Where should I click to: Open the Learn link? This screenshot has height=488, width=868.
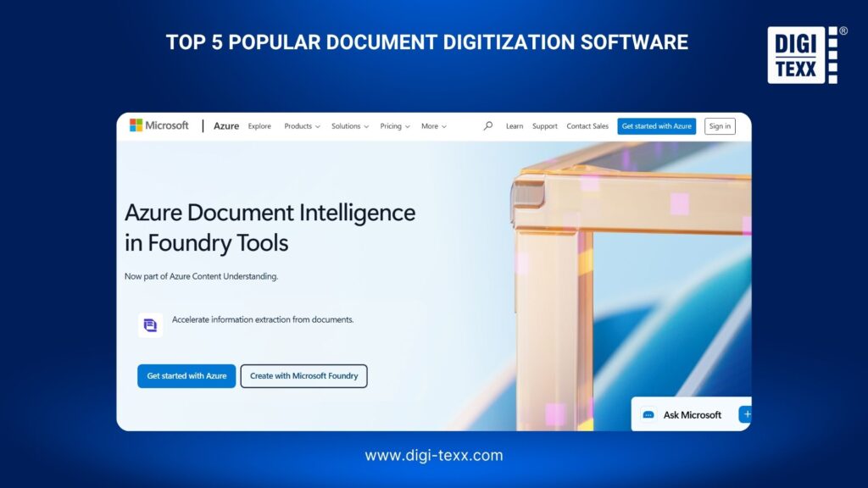click(x=515, y=126)
